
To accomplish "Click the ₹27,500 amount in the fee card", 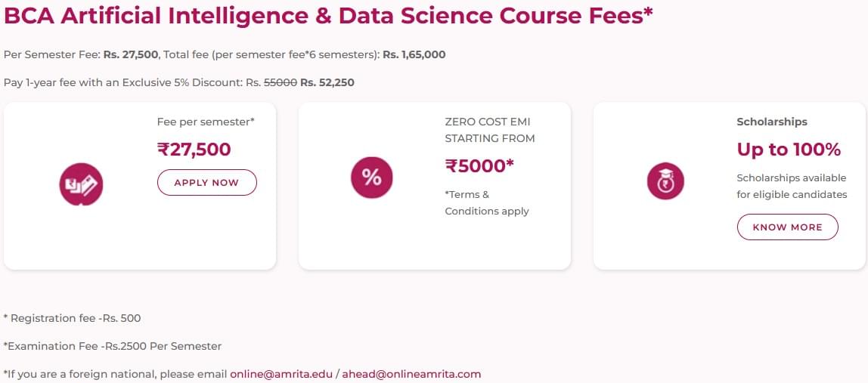I will coord(194,150).
